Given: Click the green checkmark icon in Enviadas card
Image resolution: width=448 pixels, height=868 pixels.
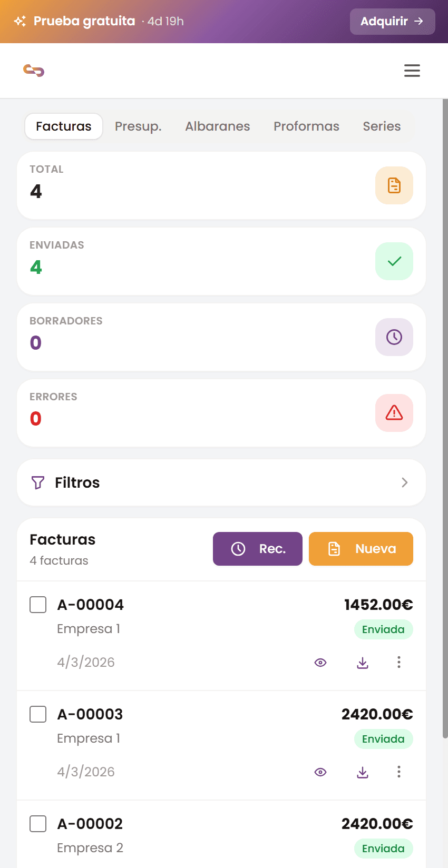Looking at the screenshot, I should (394, 261).
